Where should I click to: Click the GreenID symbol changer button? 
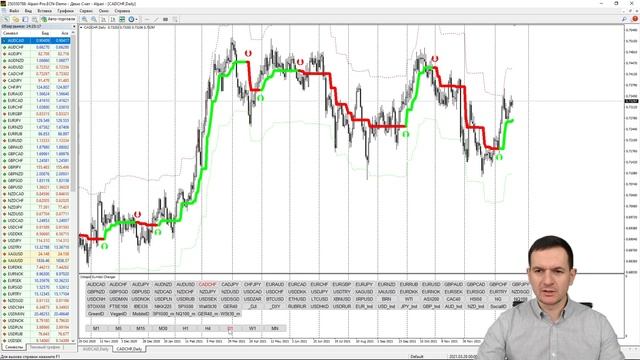96,314
